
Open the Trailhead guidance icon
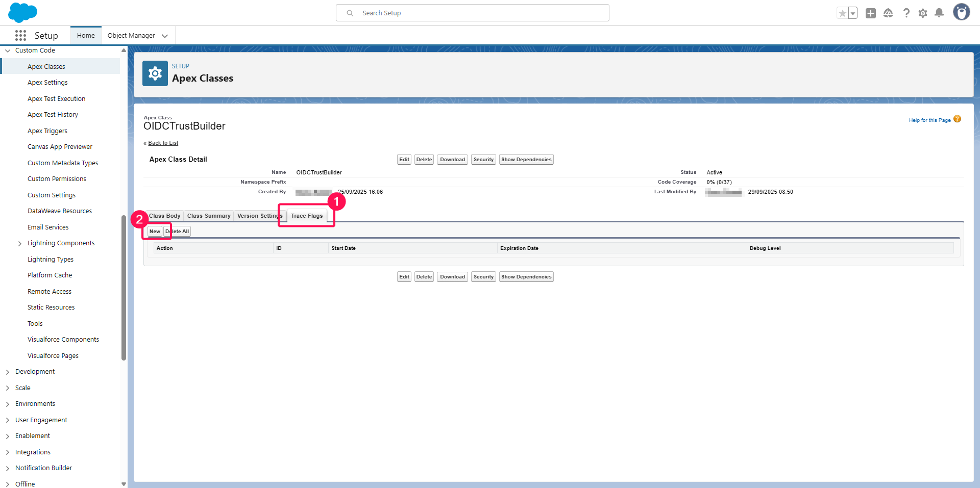[x=888, y=13]
